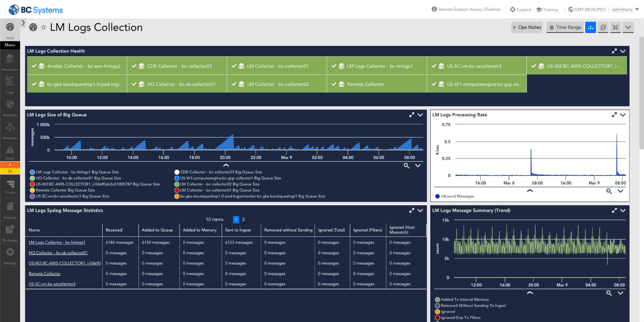The image size is (644, 322).
Task: Click the Time Range button
Action: [x=565, y=27]
